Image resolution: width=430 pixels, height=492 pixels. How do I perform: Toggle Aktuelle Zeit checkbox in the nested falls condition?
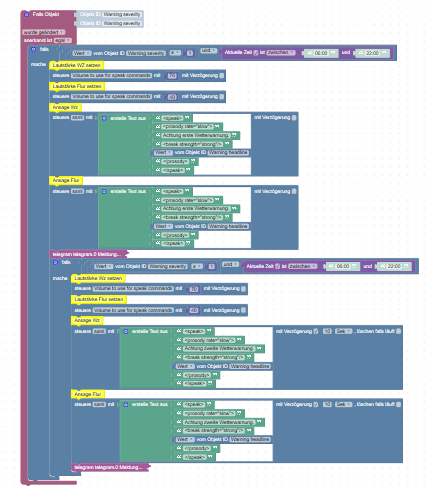coord(278,266)
